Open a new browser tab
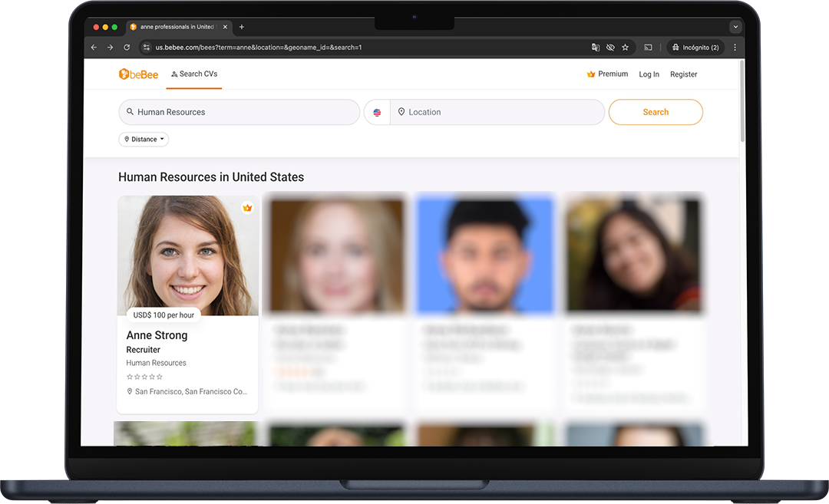 pos(242,27)
